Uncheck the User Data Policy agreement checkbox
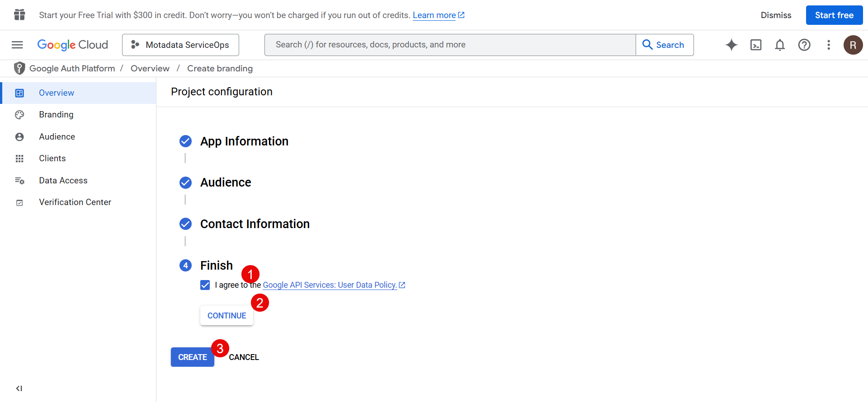Image resolution: width=868 pixels, height=402 pixels. pyautogui.click(x=205, y=285)
